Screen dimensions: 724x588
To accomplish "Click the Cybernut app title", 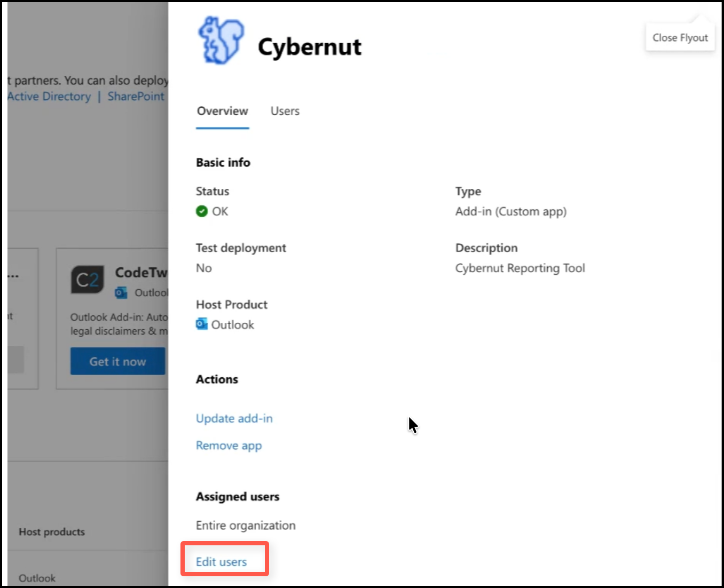I will pos(309,47).
